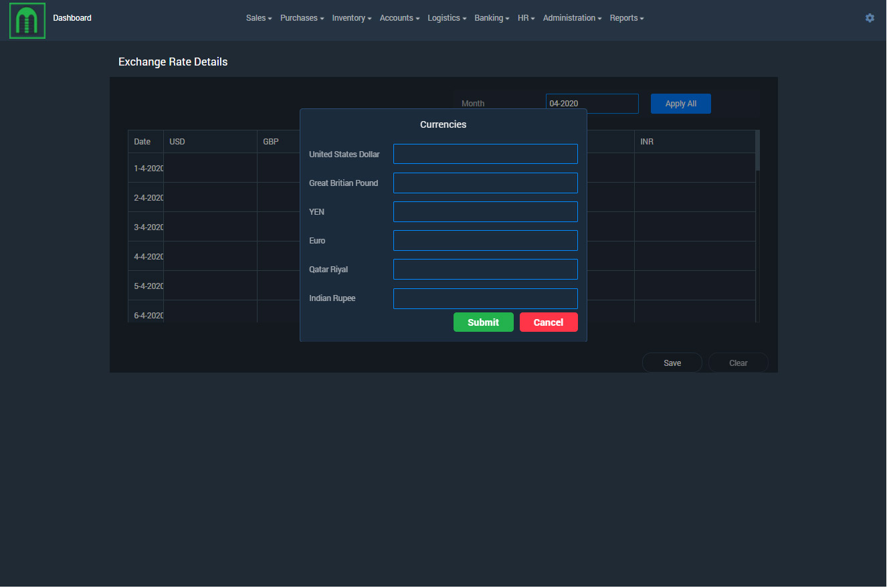Screen dimensions: 887x588
Task: Expand the Accounts menu
Action: 399,18
